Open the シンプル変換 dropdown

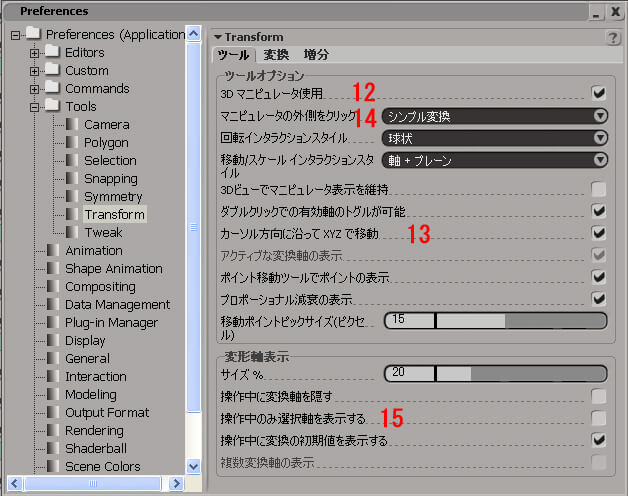495,117
